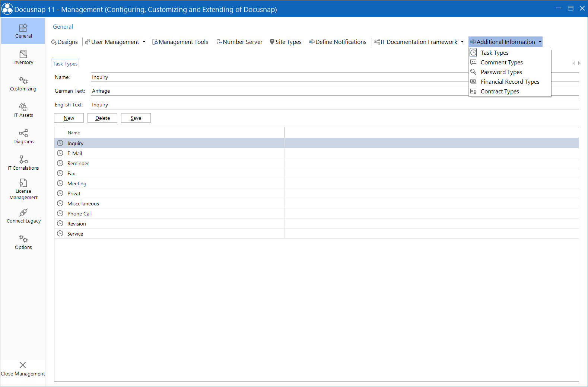Image resolution: width=588 pixels, height=387 pixels.
Task: Choose Comment Types from dropdown menu
Action: pyautogui.click(x=510, y=62)
